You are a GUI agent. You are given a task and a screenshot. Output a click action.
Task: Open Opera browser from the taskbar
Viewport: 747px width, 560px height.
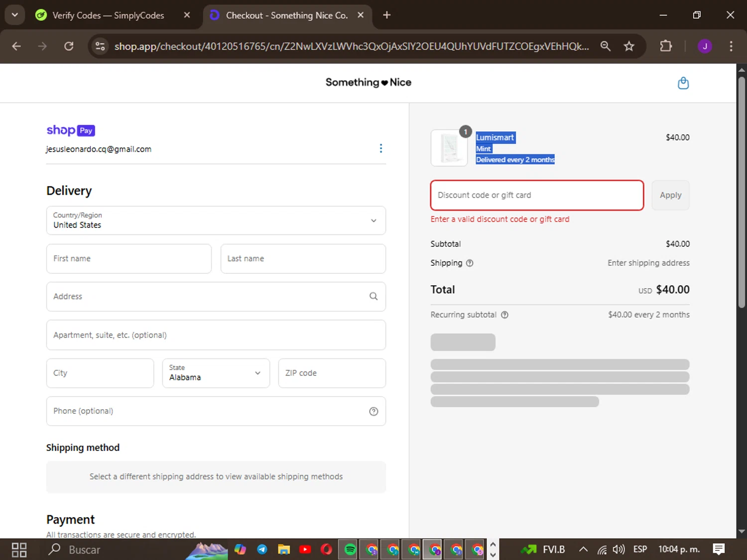(327, 550)
